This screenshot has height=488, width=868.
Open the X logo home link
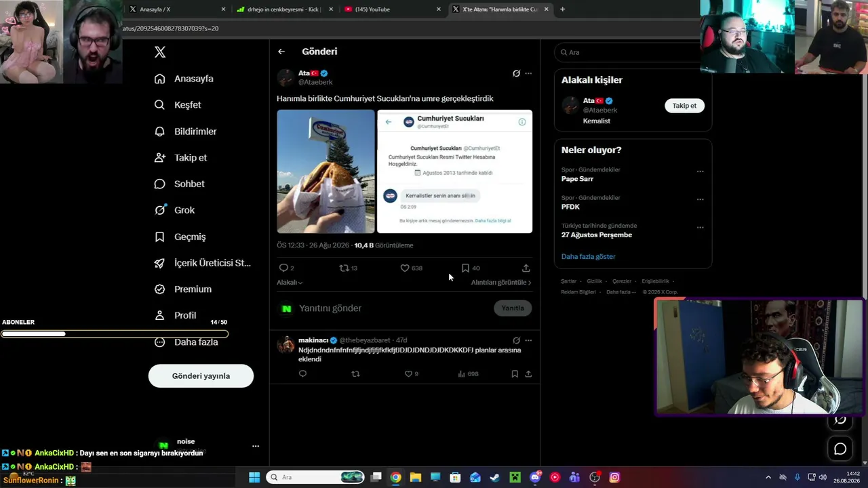tap(160, 52)
